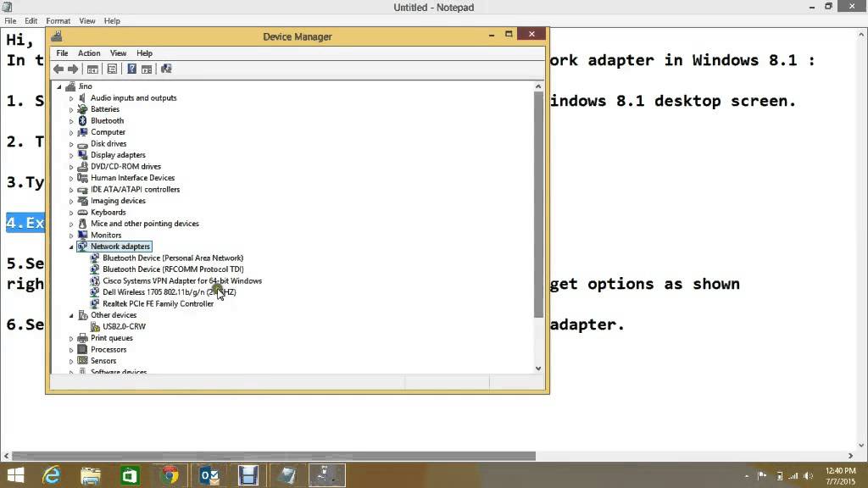Image resolution: width=868 pixels, height=488 pixels.
Task: Open Outlook from the taskbar
Action: pyautogui.click(x=209, y=475)
